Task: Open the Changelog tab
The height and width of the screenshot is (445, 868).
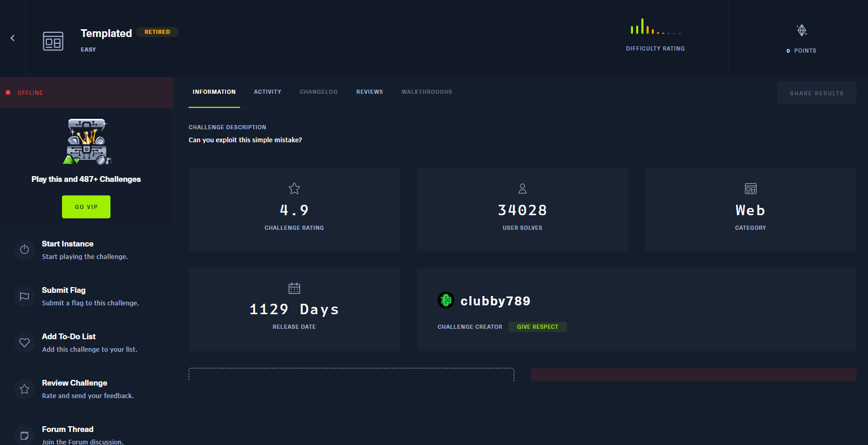Action: [318, 92]
